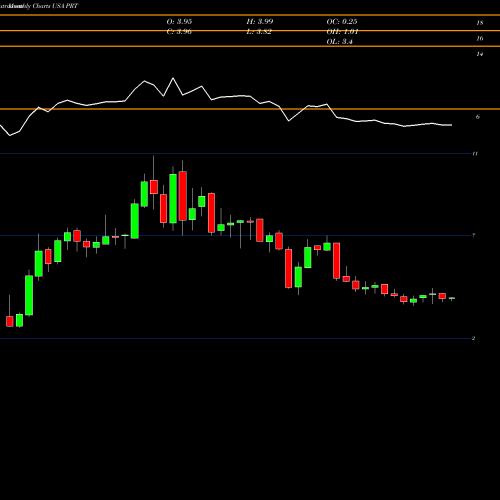Select the 'OC: 0.25' reading
This screenshot has height=500, width=500.
(x=342, y=21)
